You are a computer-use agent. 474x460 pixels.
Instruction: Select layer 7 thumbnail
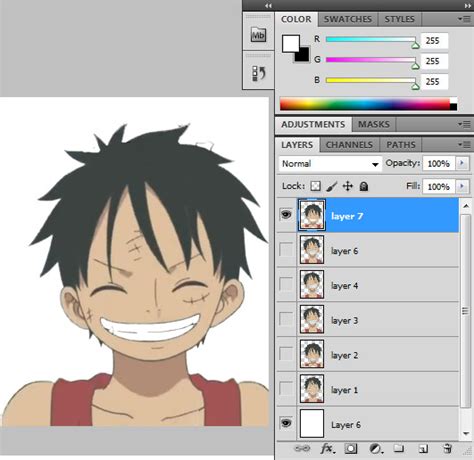pos(312,215)
